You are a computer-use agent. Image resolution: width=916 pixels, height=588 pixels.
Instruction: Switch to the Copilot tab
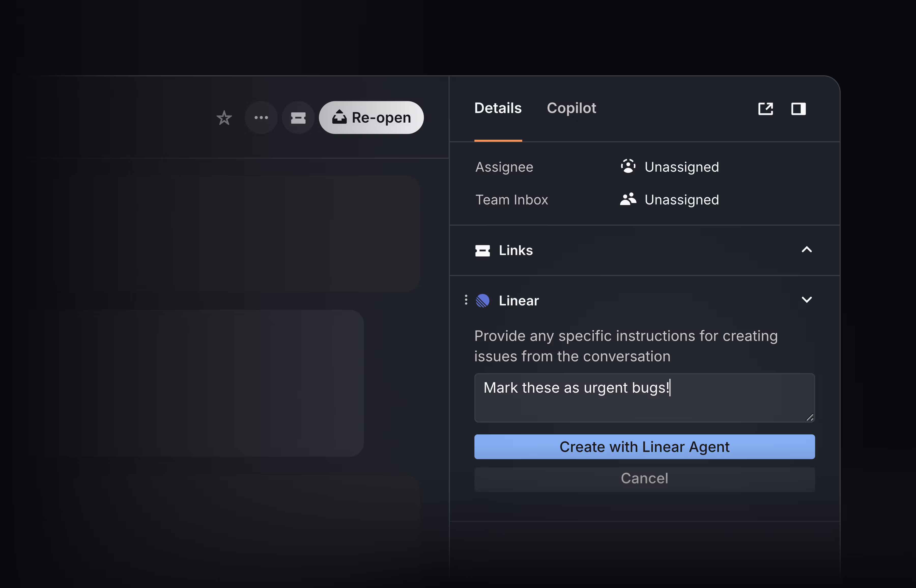tap(571, 108)
